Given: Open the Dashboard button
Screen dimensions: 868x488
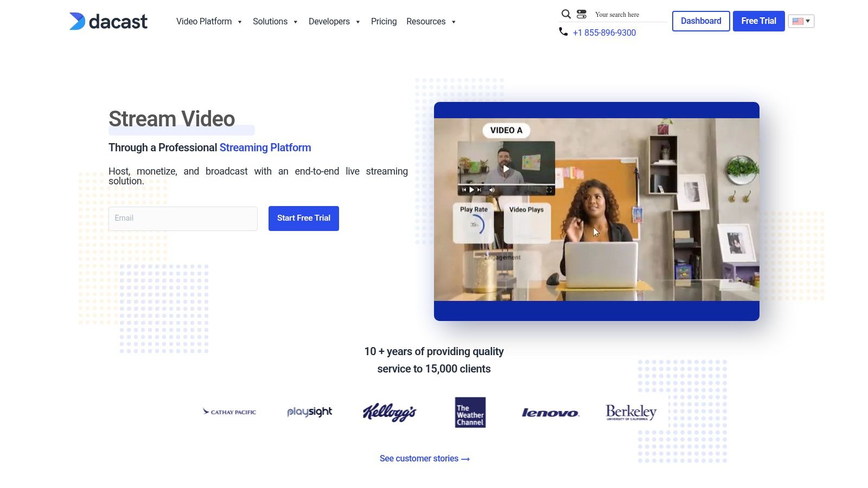Looking at the screenshot, I should pyautogui.click(x=700, y=21).
